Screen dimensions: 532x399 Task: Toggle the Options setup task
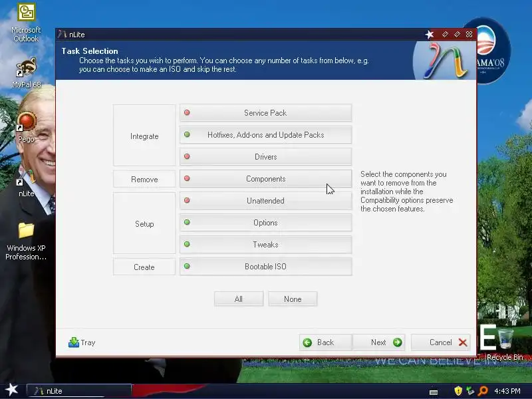(x=265, y=223)
